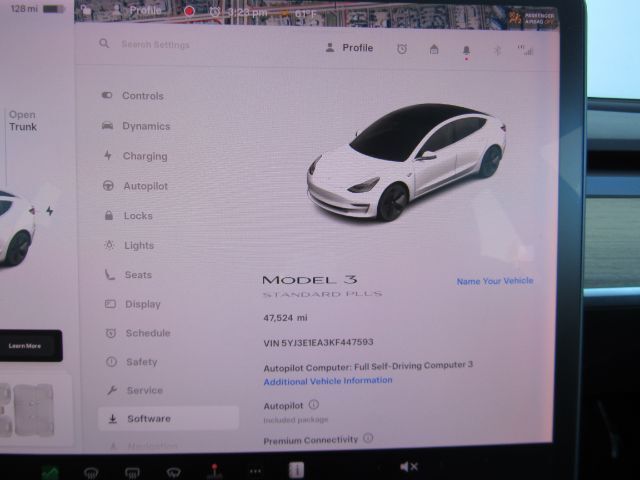The image size is (640, 480).
Task: Open the Service menu
Action: (x=144, y=390)
